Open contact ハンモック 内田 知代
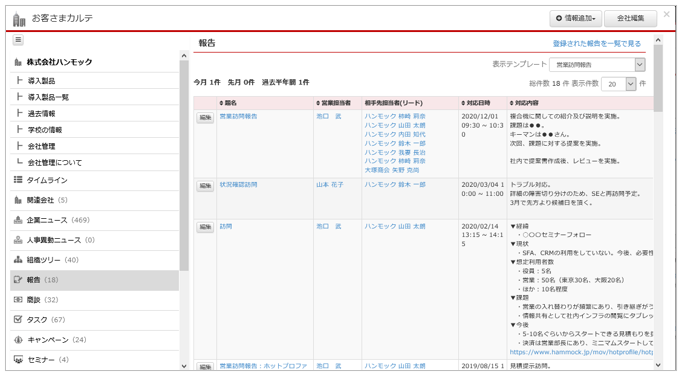The width and height of the screenshot is (678, 377). click(395, 134)
